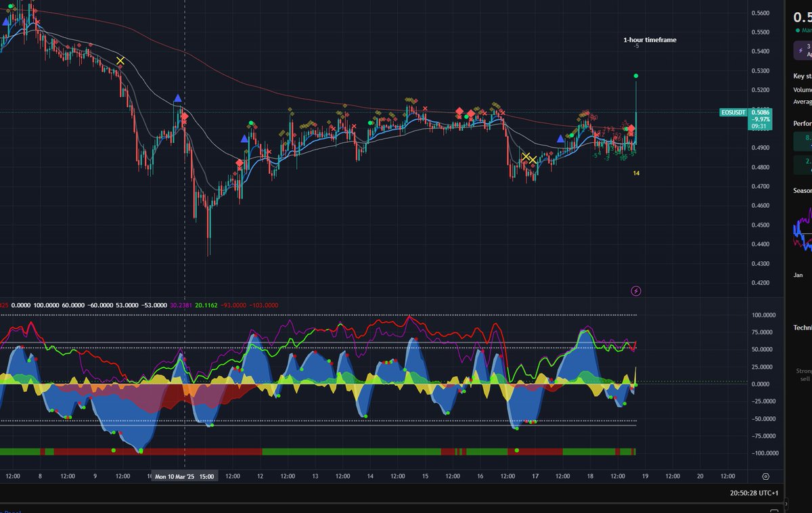Click the 0.5086 current price label
812x513 pixels.
761,112
